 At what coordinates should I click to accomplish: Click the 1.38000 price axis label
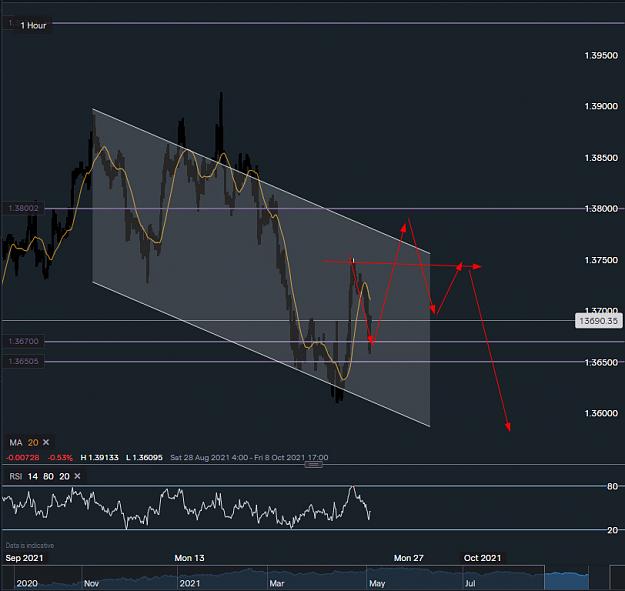tap(601, 208)
